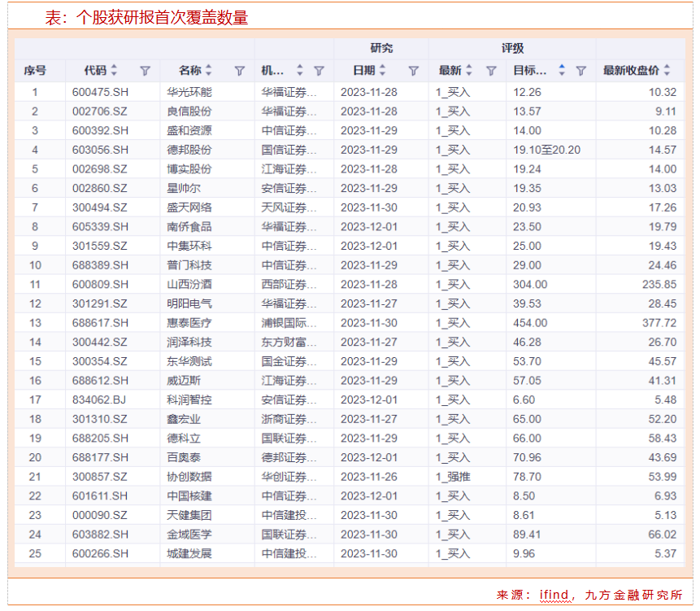Screen dimensions: 700x611
Task: Toggle sort on 最新收盘价 column
Action: click(x=667, y=71)
